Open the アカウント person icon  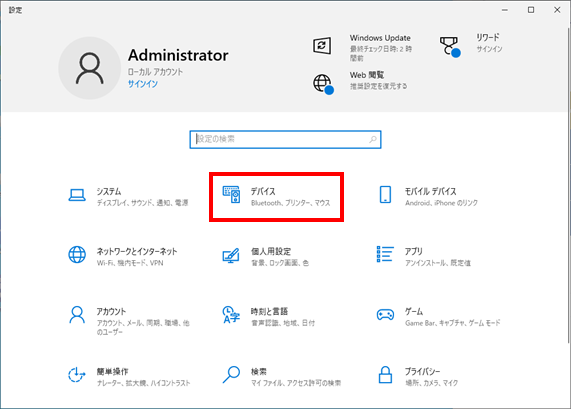[77, 315]
